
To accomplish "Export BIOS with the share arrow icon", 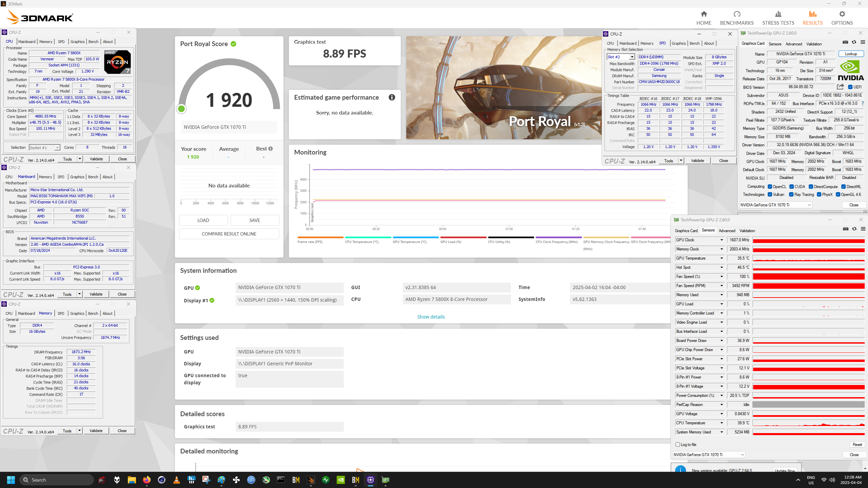I will tap(840, 87).
